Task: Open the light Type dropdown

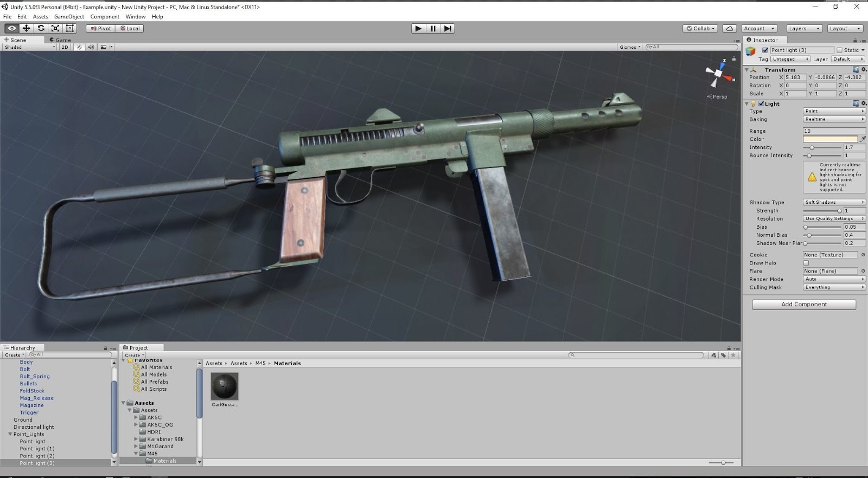Action: pyautogui.click(x=834, y=111)
